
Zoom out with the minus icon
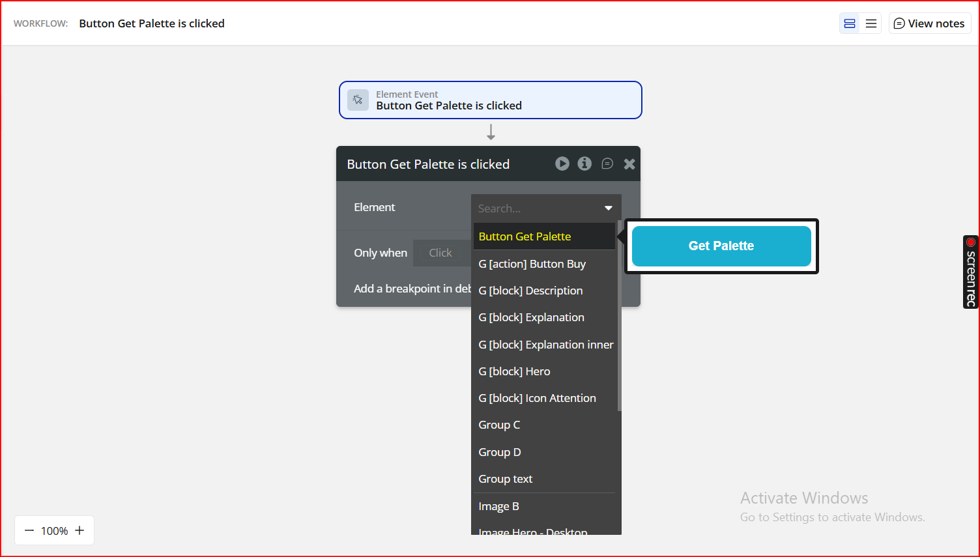click(29, 530)
